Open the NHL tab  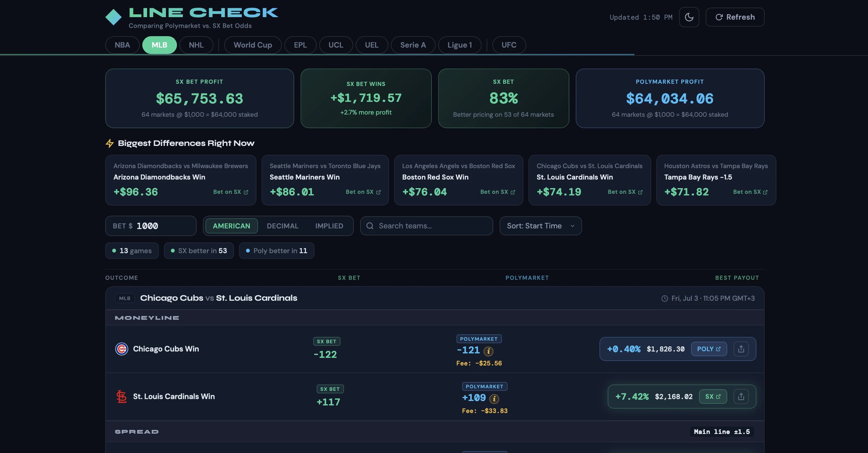(x=196, y=45)
